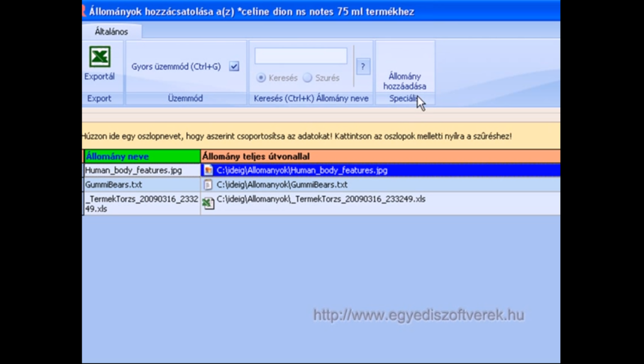
Task: Sort by the Állomány neve column header
Action: point(142,156)
